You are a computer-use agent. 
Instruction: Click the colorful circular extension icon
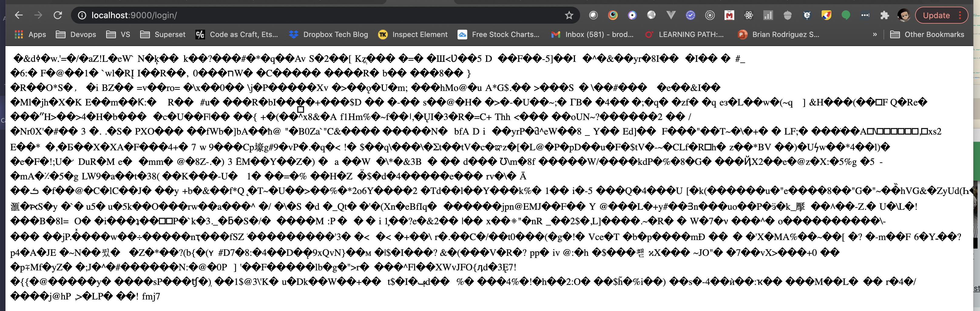(613, 15)
